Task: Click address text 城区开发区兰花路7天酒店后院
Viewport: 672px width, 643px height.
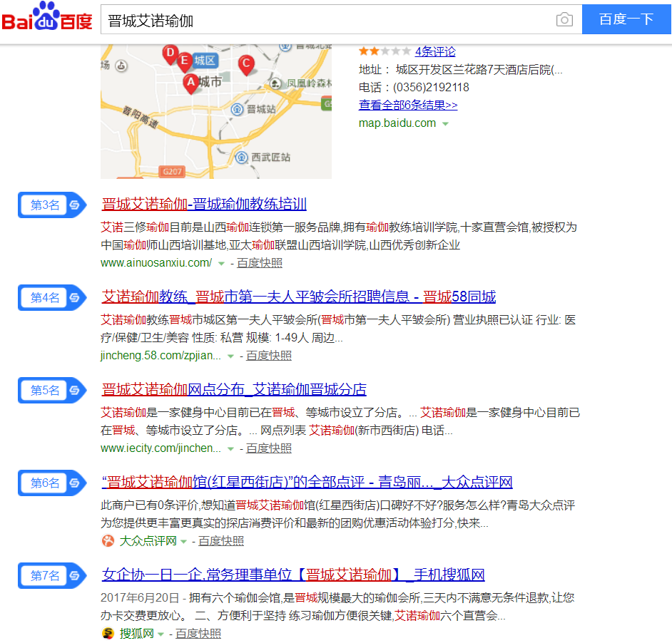Action: [x=479, y=70]
